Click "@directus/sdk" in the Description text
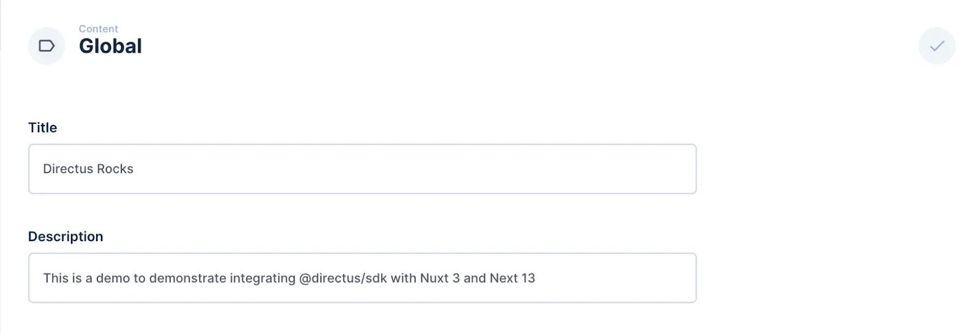This screenshot has width=980, height=333. coord(343,278)
